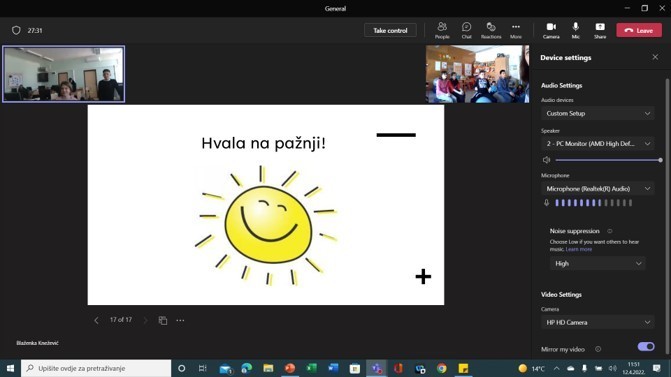Open the Speaker PC Monitor dropdown
671x377 pixels.
click(x=598, y=144)
